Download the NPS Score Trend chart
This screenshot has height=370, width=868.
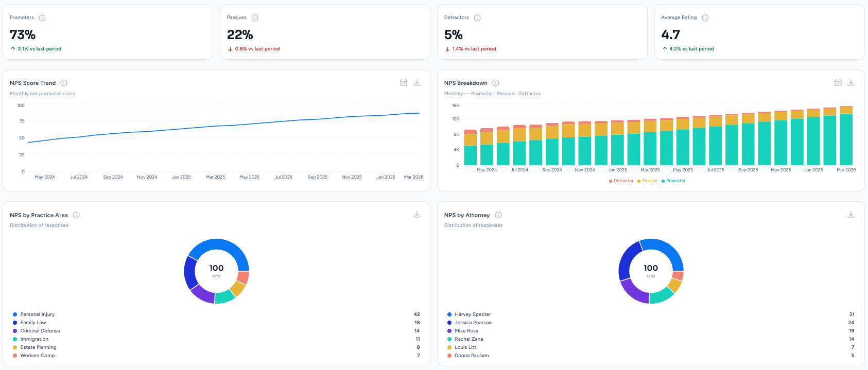click(417, 83)
